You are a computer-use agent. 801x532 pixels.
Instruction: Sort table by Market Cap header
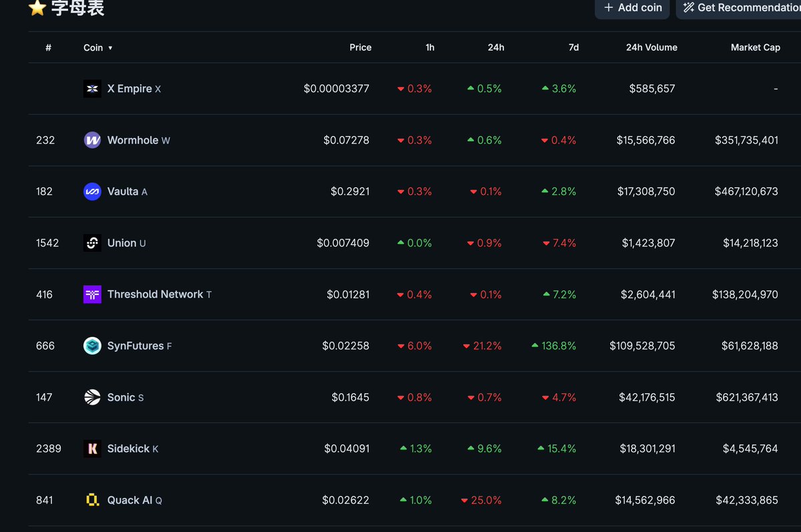pyautogui.click(x=755, y=47)
